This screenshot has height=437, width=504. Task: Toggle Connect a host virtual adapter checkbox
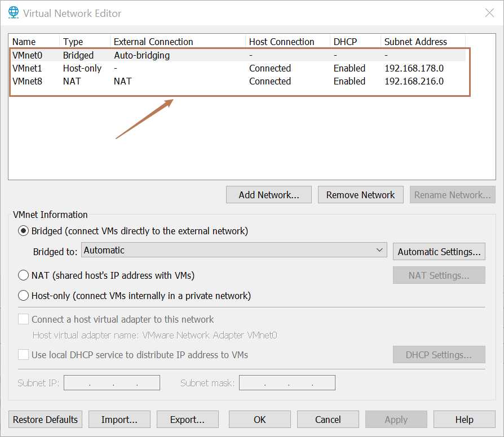(23, 319)
